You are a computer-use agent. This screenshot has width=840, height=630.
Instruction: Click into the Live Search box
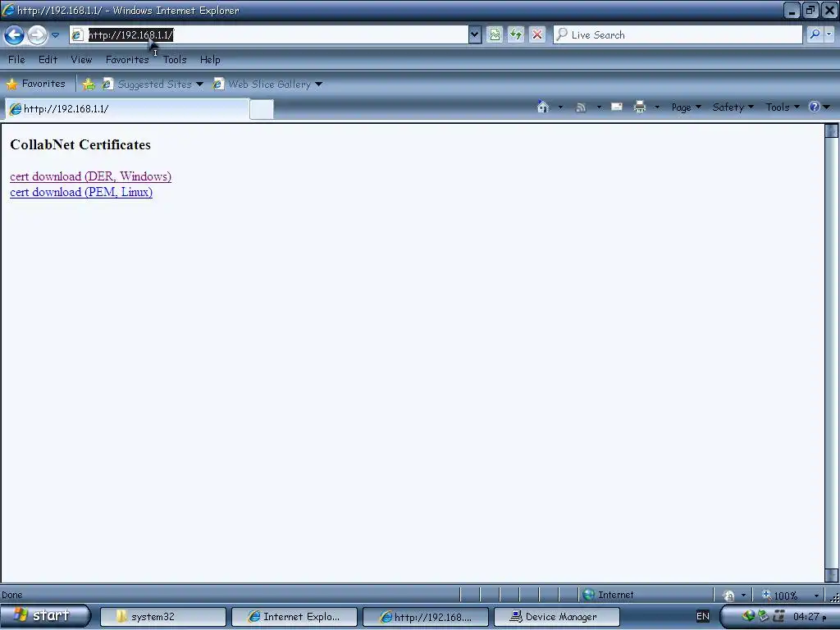pos(678,34)
